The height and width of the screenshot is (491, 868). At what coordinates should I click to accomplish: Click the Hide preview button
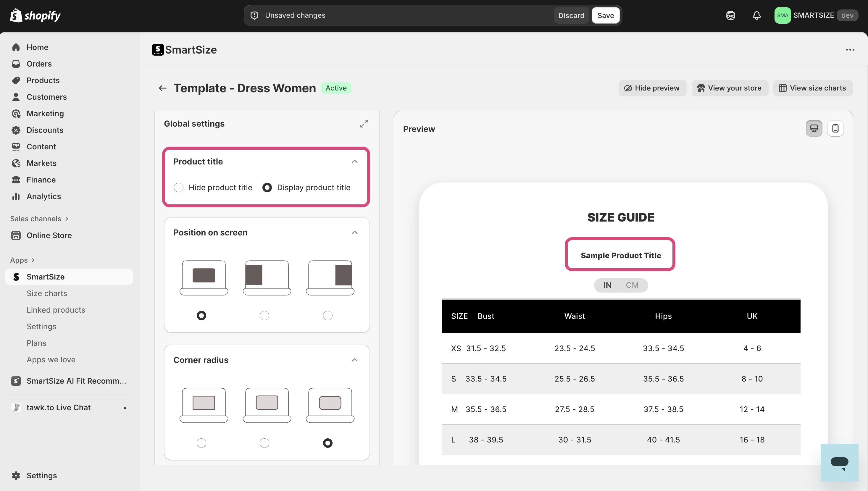(x=652, y=88)
